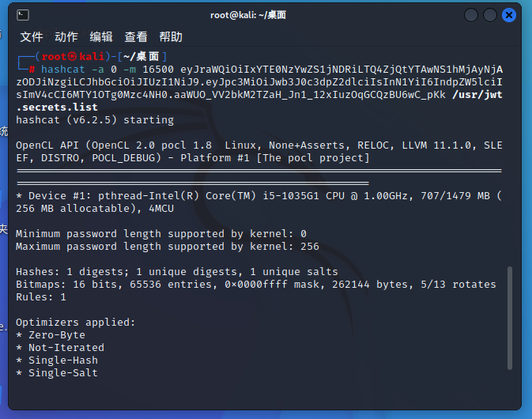Open the 查看 menu

[x=136, y=36]
